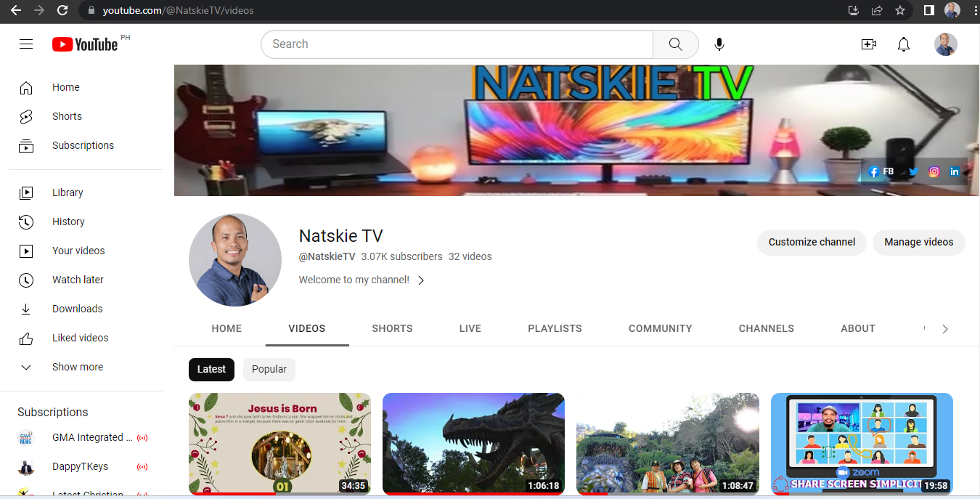The height and width of the screenshot is (499, 980).
Task: Open the hamburger guide menu
Action: (26, 44)
